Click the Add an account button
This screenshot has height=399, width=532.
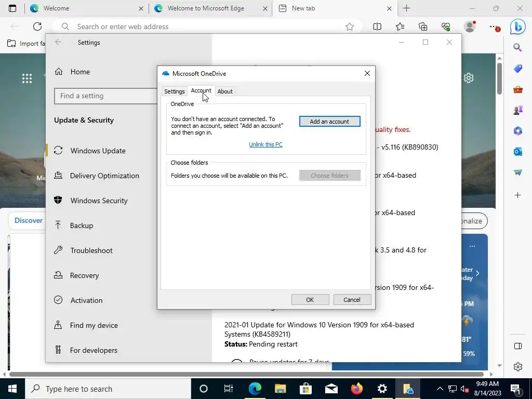329,122
